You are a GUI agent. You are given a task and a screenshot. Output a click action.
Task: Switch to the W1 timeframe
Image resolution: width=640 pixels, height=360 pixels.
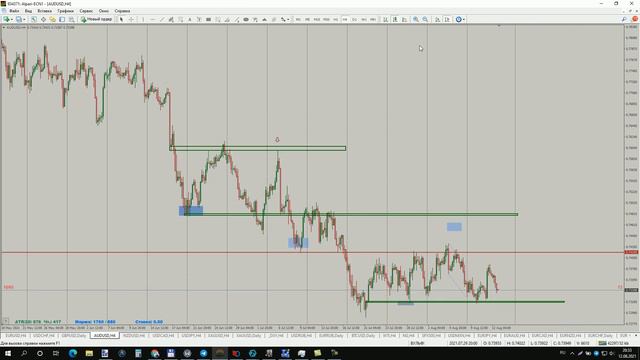tap(364, 19)
